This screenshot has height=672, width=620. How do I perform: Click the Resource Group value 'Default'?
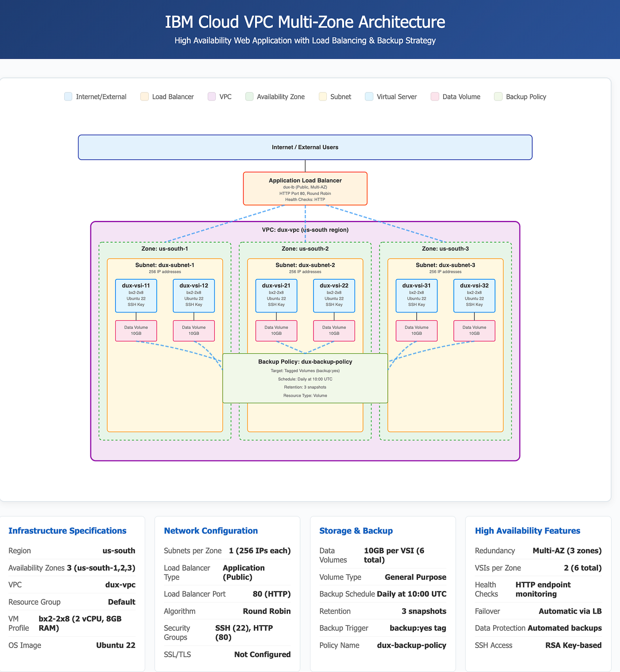point(122,602)
